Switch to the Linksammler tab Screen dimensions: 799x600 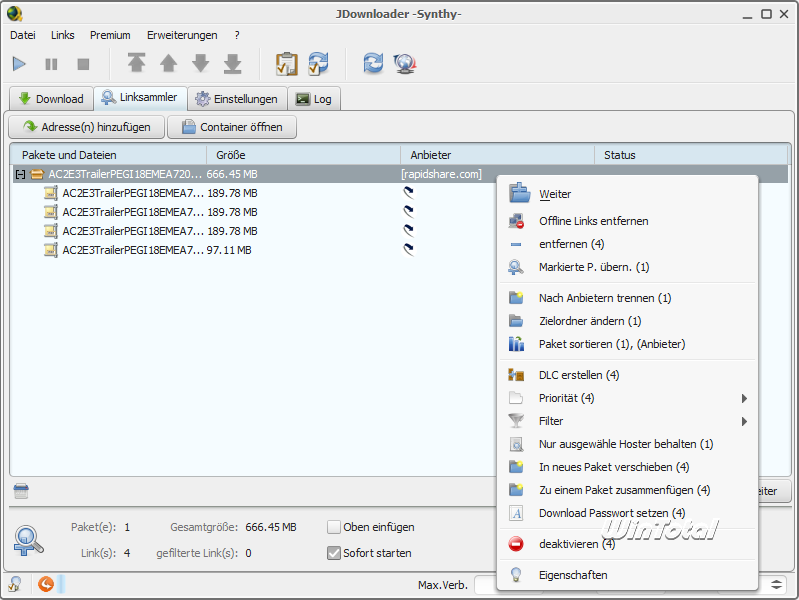pyautogui.click(x=140, y=97)
